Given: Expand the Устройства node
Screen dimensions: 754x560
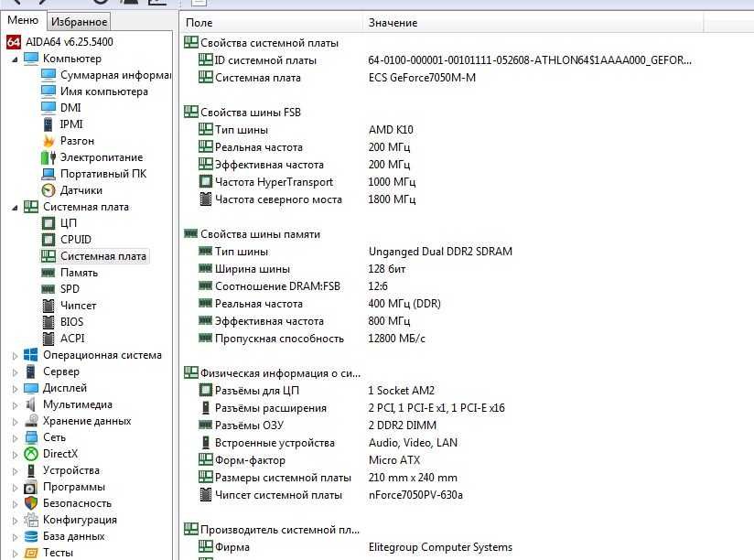Looking at the screenshot, I should tap(15, 471).
